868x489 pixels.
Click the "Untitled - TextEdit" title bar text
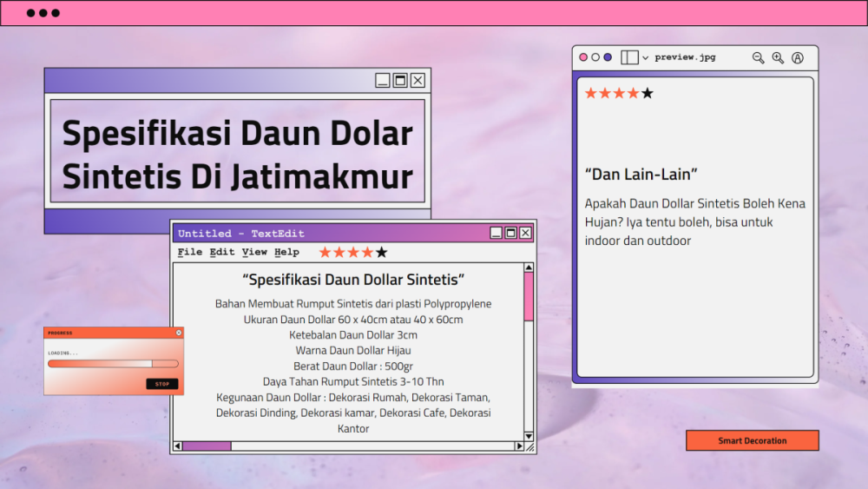[241, 234]
